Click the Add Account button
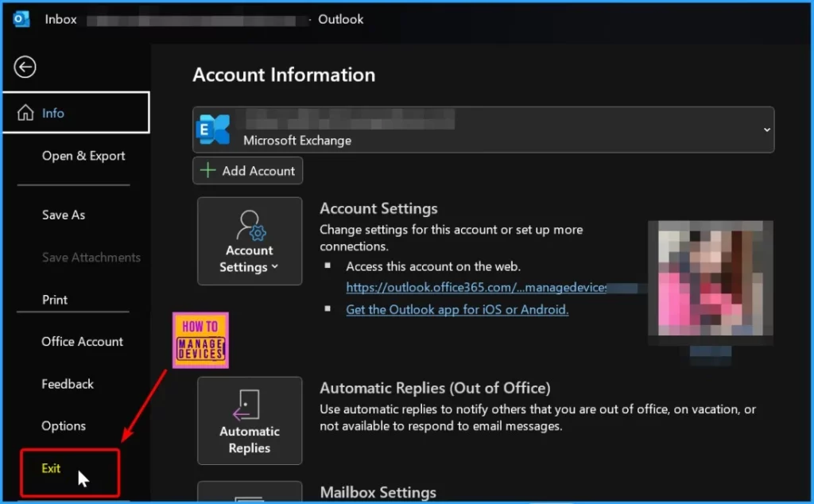Image resolution: width=814 pixels, height=504 pixels. coord(248,170)
